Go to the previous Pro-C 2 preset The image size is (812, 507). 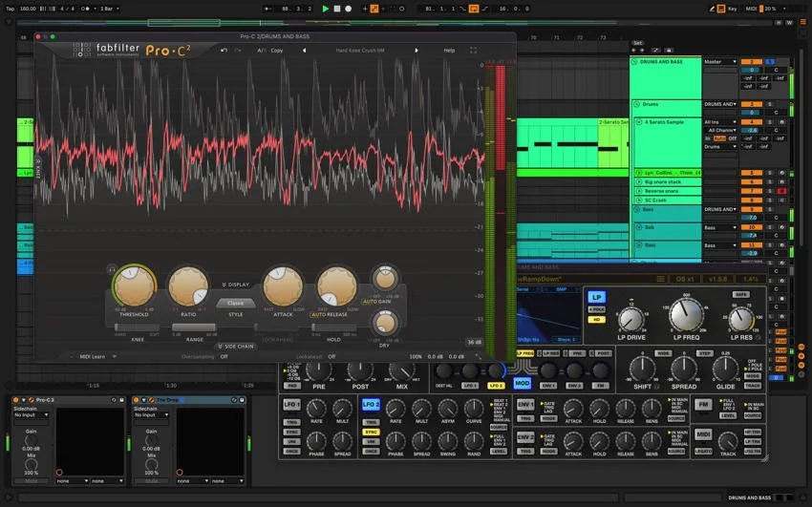pyautogui.click(x=304, y=51)
